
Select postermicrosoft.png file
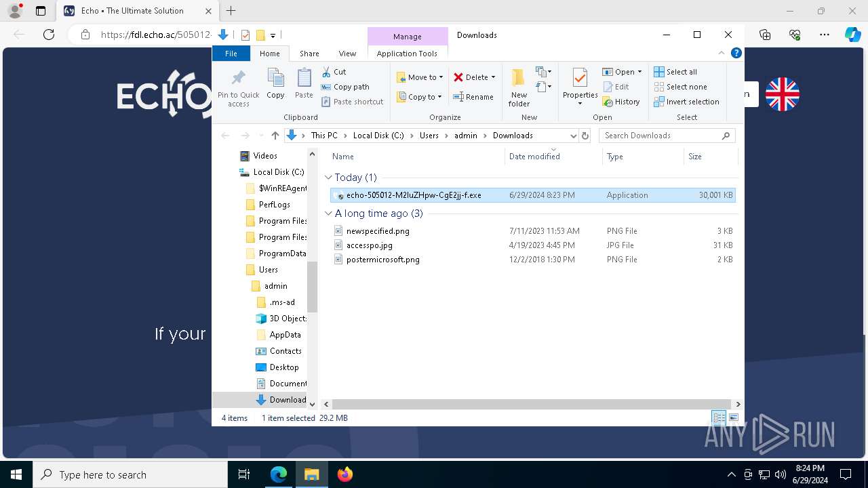(533, 260)
